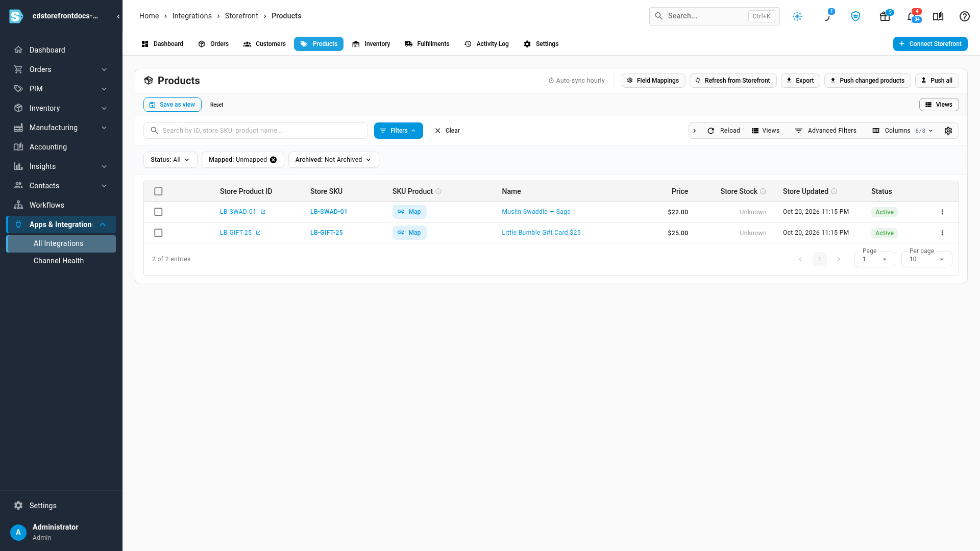980x551 pixels.
Task: Remove the Mapped: Unmapped filter
Action: pos(274,160)
